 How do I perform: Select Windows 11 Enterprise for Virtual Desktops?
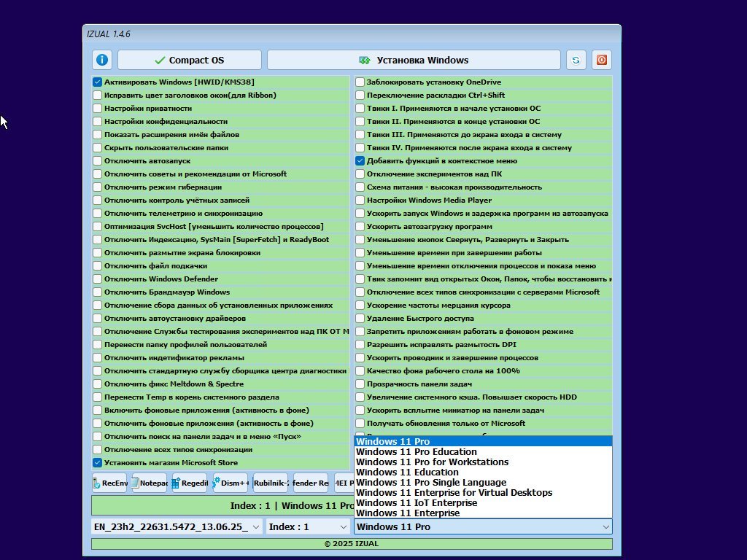(x=483, y=493)
